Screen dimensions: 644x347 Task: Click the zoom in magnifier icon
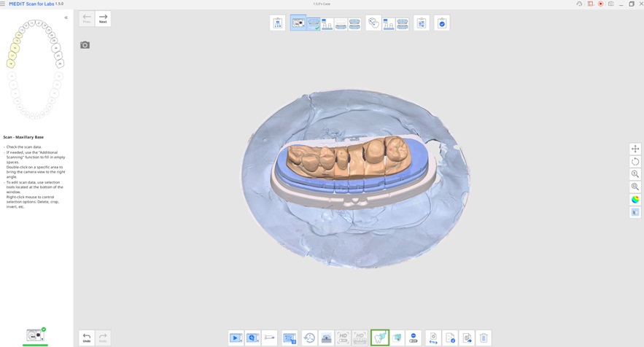(x=635, y=174)
